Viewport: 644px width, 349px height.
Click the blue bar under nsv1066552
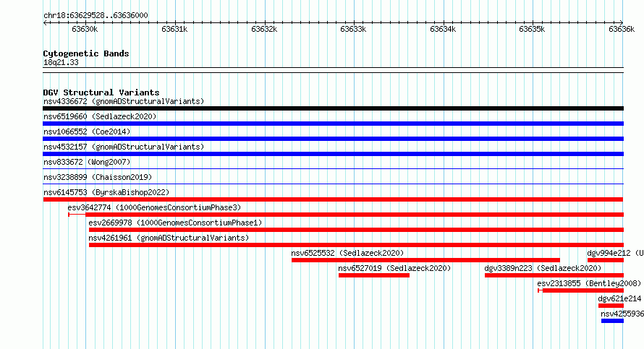tap(333, 139)
